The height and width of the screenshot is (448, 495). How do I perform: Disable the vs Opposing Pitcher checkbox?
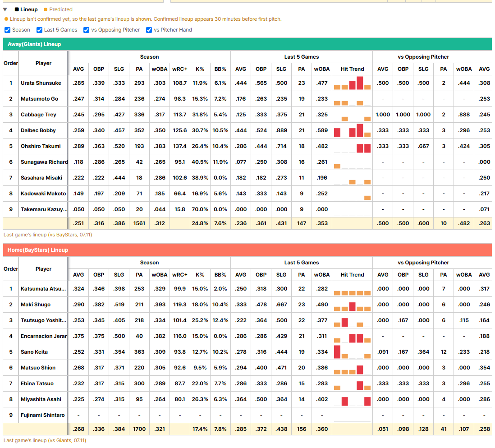point(86,30)
